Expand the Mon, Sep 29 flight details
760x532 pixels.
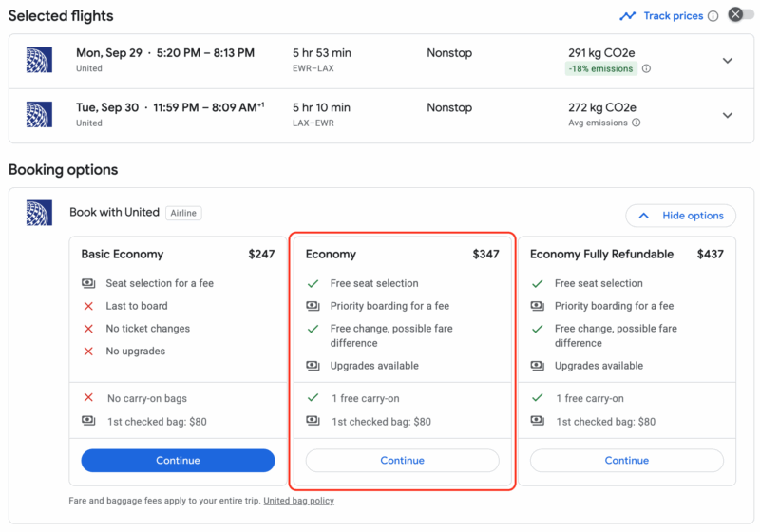(727, 61)
